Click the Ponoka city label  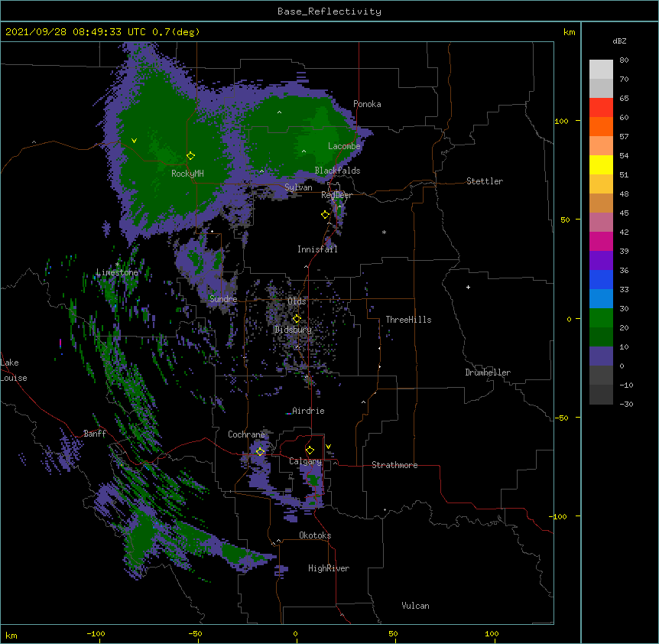pyautogui.click(x=367, y=104)
